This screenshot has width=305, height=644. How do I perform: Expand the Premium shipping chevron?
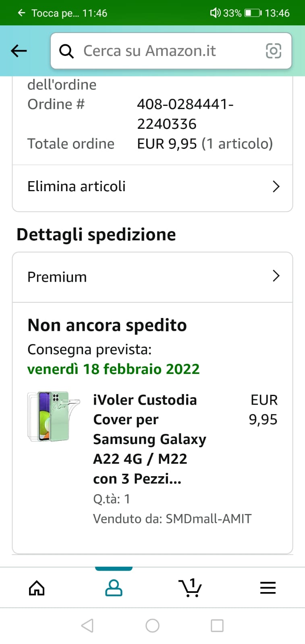tap(276, 276)
